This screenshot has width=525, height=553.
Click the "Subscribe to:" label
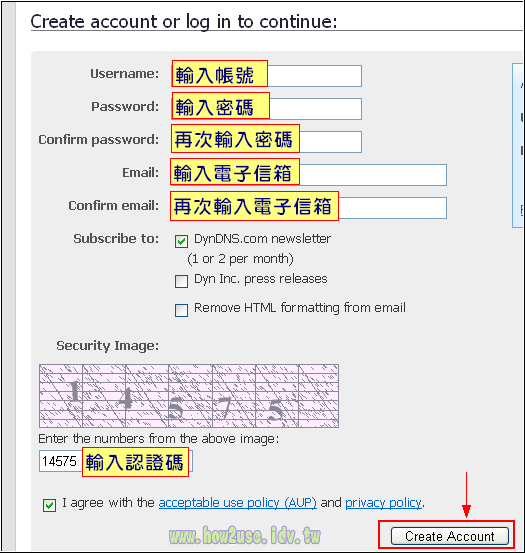116,239
